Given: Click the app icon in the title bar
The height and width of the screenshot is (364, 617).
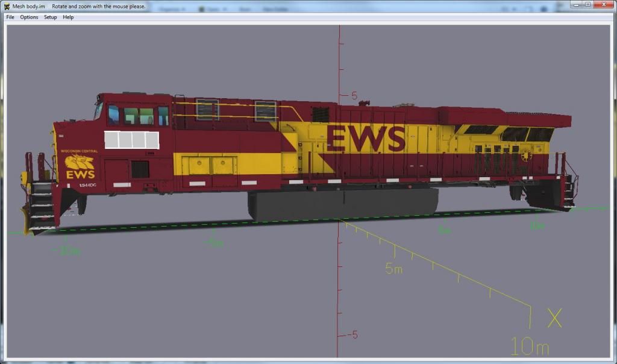Looking at the screenshot, I should click(7, 6).
